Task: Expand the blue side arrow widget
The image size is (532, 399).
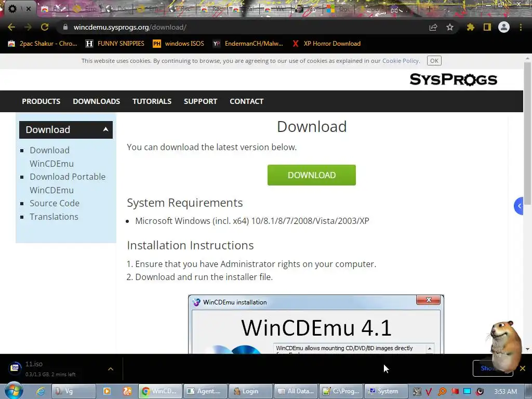Action: pos(518,206)
